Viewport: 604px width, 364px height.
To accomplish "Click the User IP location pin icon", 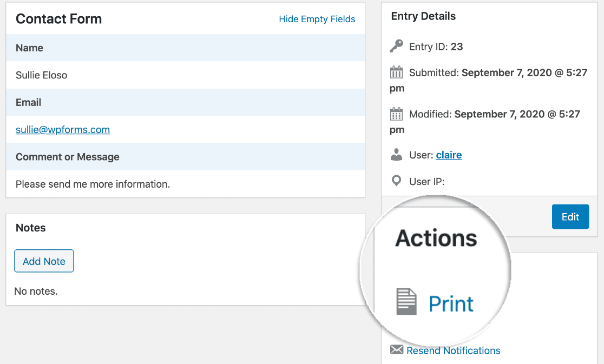I will [x=396, y=181].
